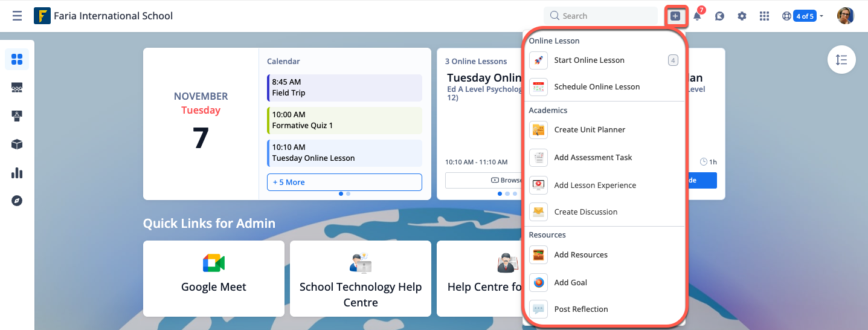This screenshot has width=868, height=330.
Task: Click the Quick Links for Admin heading
Action: [x=209, y=224]
